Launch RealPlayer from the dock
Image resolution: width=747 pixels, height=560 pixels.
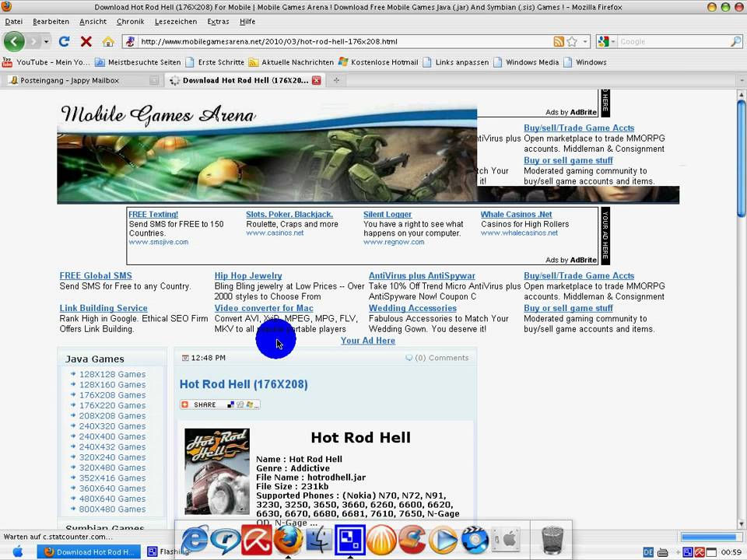click(x=226, y=540)
